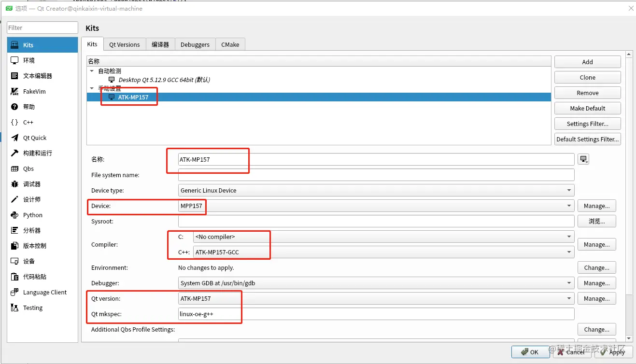Viewport: 636px width, 364px height.
Task: Open the Device type dropdown
Action: [x=376, y=190]
